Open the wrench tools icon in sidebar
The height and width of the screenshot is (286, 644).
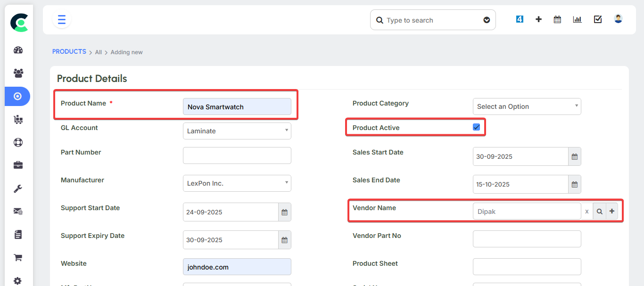pyautogui.click(x=18, y=188)
